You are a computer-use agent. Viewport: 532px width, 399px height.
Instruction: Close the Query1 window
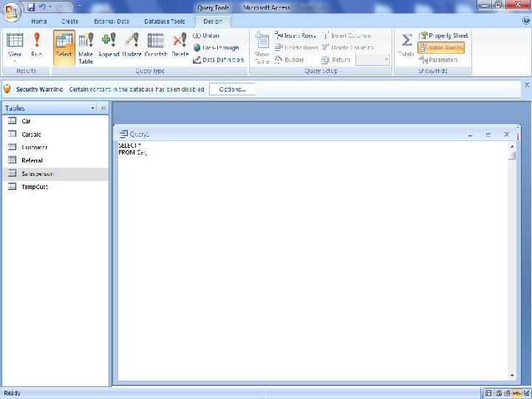tap(507, 134)
